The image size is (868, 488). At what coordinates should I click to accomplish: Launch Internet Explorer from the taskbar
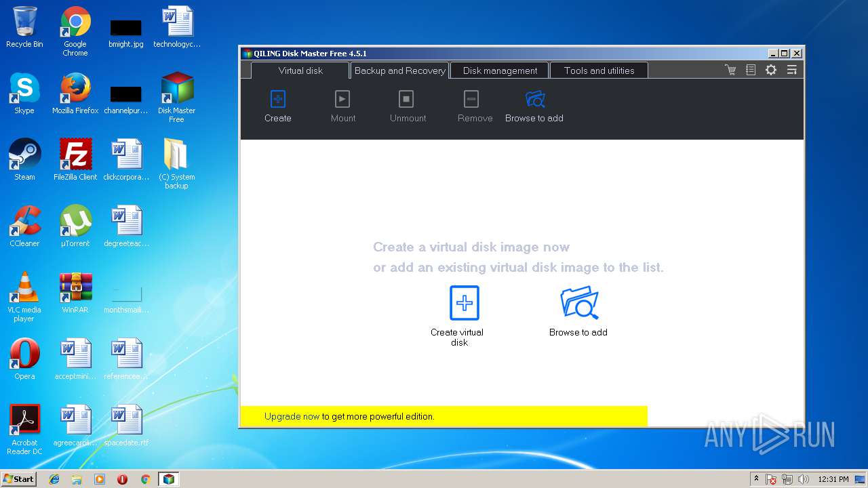(54, 479)
